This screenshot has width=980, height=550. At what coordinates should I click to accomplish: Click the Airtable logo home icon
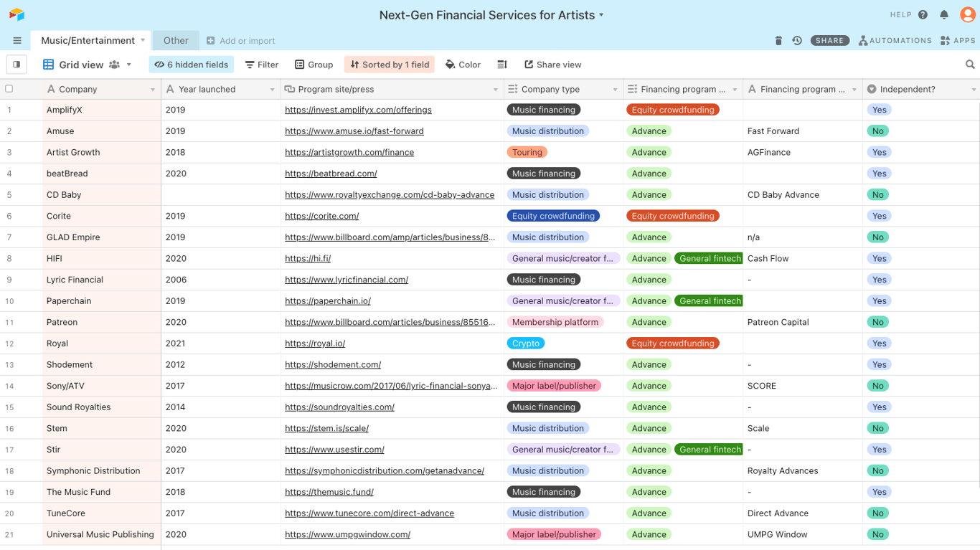coord(17,14)
